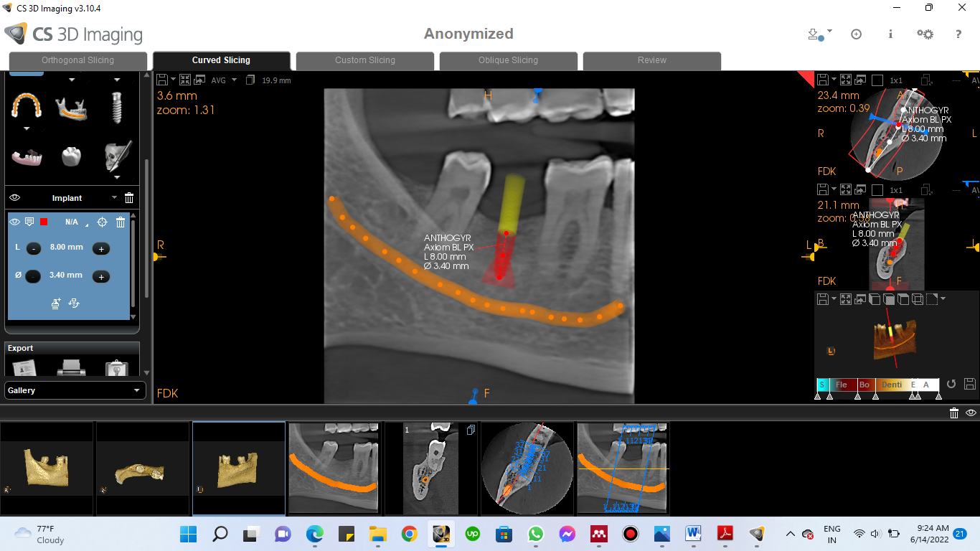Select the denture gums model tool
This screenshot has width=980, height=551.
click(x=26, y=156)
